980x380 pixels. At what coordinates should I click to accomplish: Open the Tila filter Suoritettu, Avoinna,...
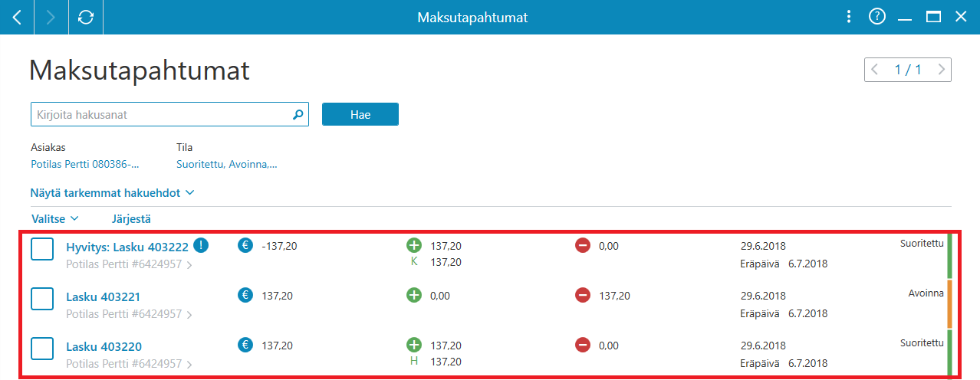tap(227, 164)
